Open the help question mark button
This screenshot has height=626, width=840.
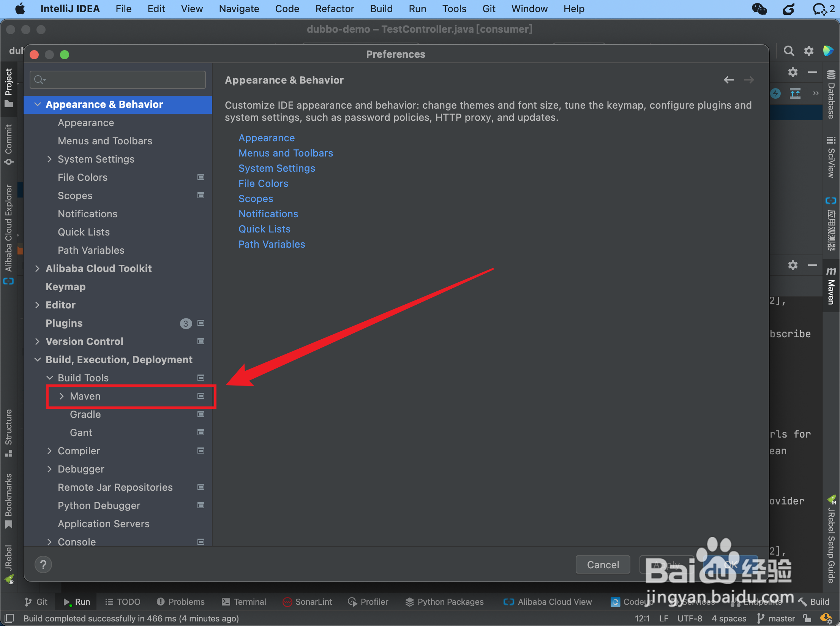pyautogui.click(x=43, y=564)
